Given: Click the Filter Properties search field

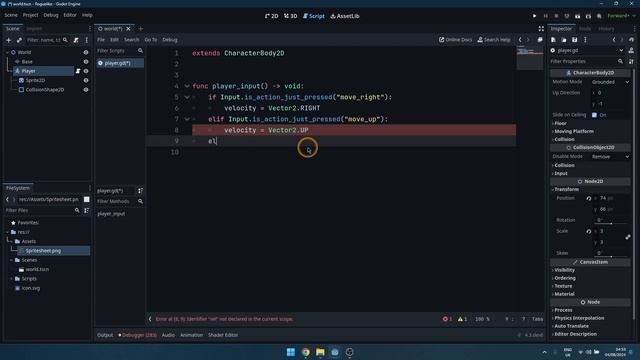Looking at the screenshot, I should point(587,61).
